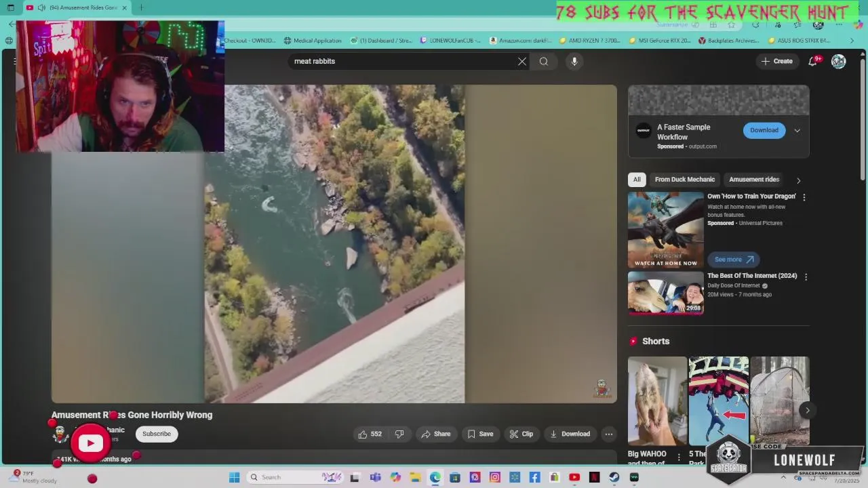Open 'Backplates Archives' bookmark

coord(729,41)
